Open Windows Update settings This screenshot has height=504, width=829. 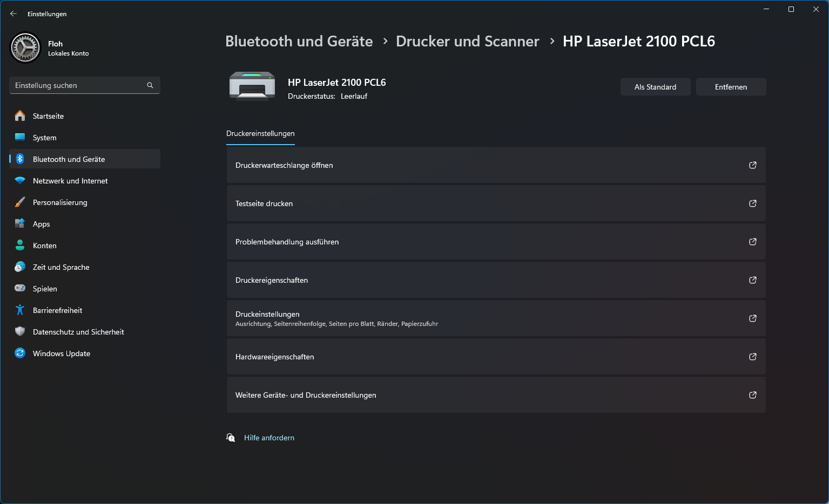61,353
